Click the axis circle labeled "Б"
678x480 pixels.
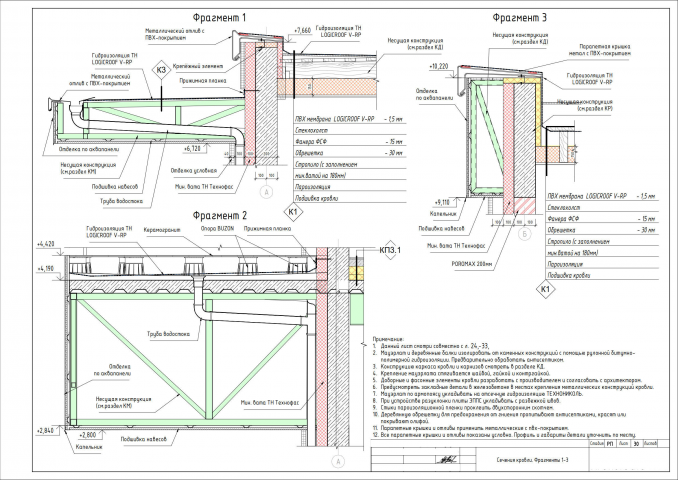(x=524, y=235)
